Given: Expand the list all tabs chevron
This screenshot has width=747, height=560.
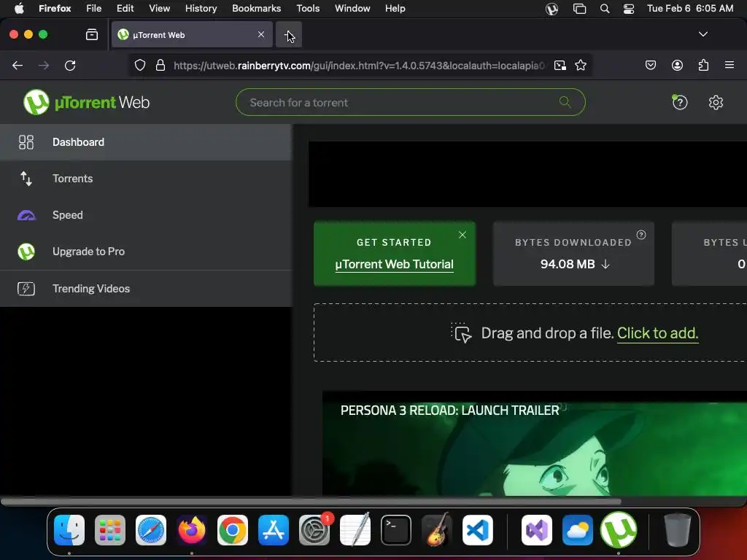Looking at the screenshot, I should 703,34.
